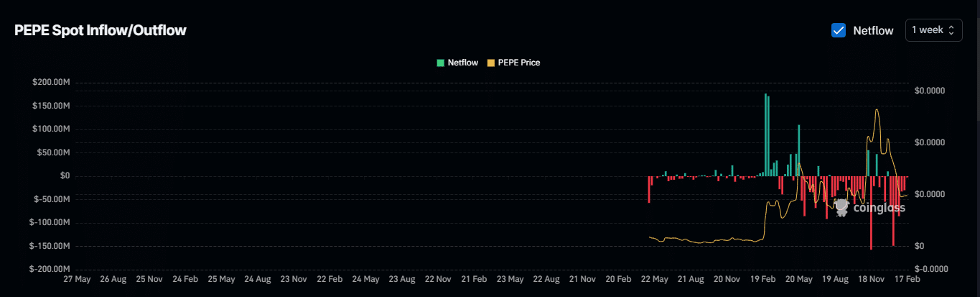Click the $-150.00M y-axis label
980x297 pixels.
pyautogui.click(x=49, y=246)
